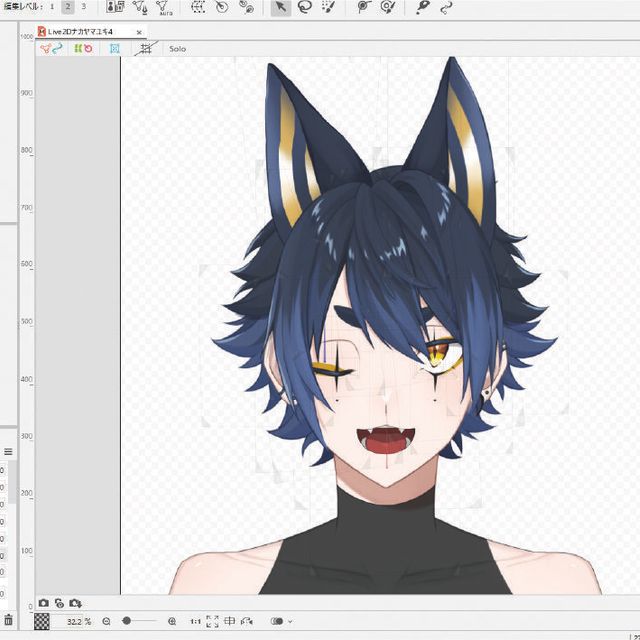Toggle the red mesh vertex display icon
The width and height of the screenshot is (640, 640).
tap(45, 49)
